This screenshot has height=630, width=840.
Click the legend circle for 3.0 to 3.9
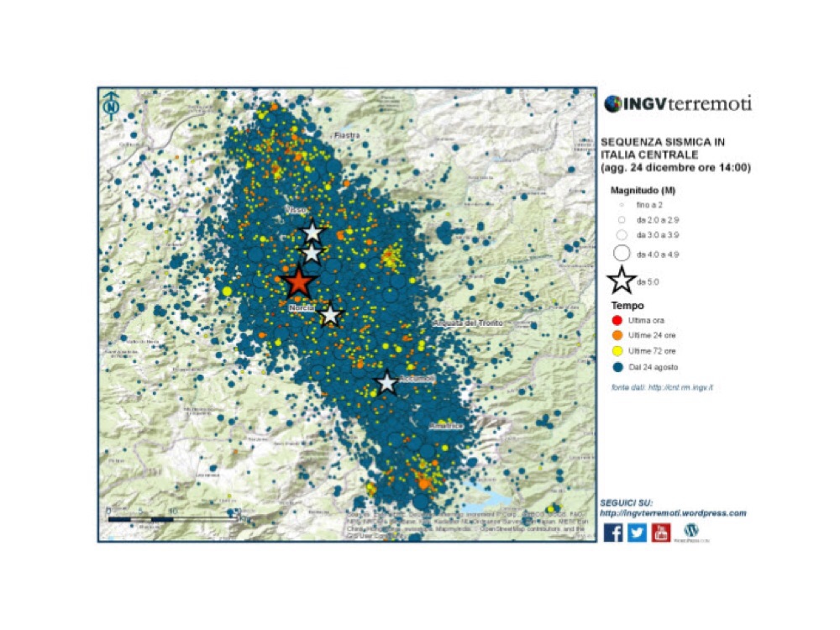(x=622, y=234)
